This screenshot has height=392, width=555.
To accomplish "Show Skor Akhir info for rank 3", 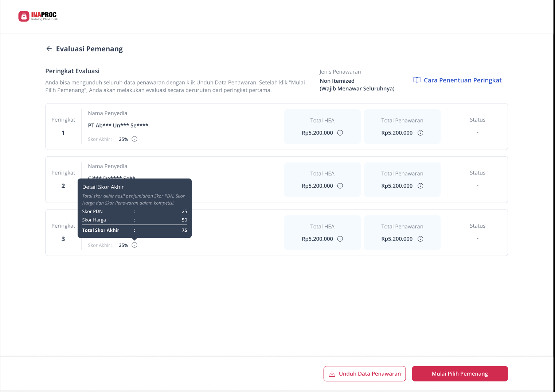I will pos(134,245).
